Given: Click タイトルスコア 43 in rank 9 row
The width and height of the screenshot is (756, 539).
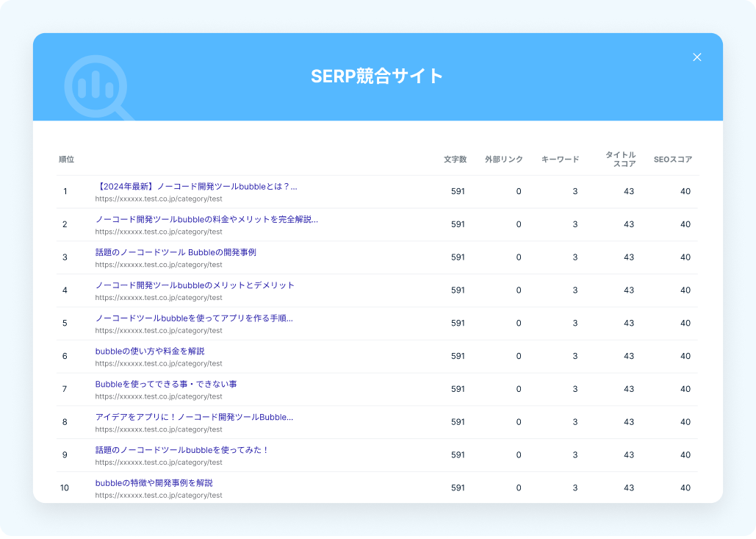Looking at the screenshot, I should (629, 455).
